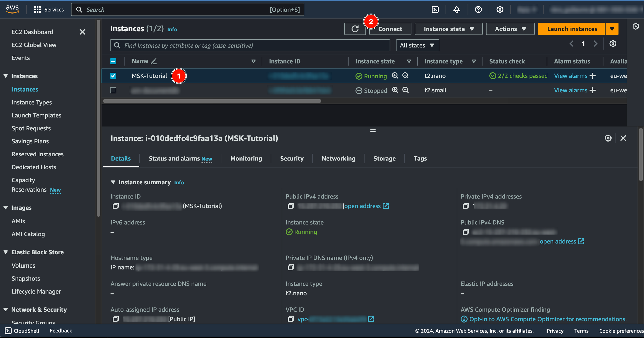Switch to the Tags tab
The height and width of the screenshot is (338, 644).
pyautogui.click(x=420, y=158)
